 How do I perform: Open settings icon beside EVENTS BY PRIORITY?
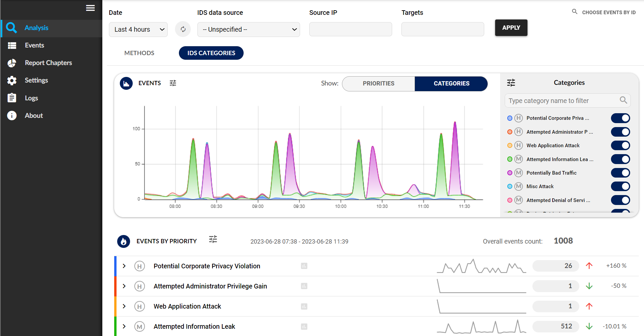coord(213,239)
